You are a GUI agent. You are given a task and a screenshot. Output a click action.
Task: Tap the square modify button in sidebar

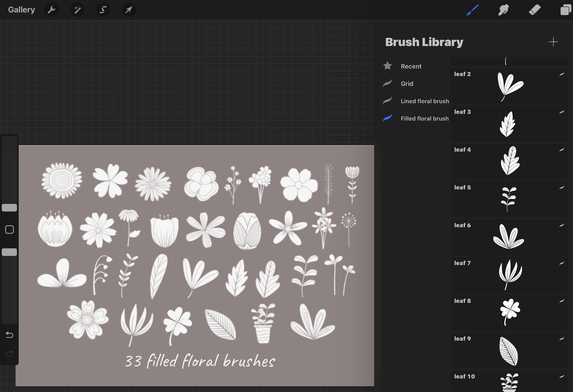(9, 229)
